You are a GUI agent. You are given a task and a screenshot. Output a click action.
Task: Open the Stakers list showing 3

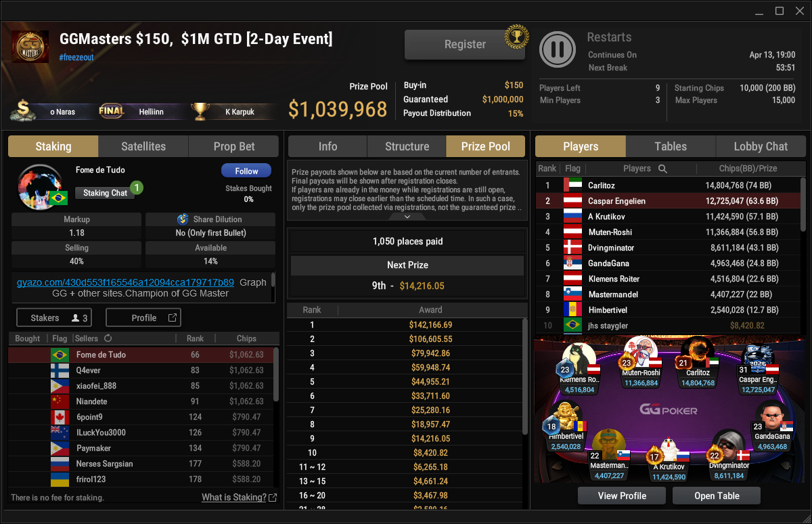pos(60,318)
